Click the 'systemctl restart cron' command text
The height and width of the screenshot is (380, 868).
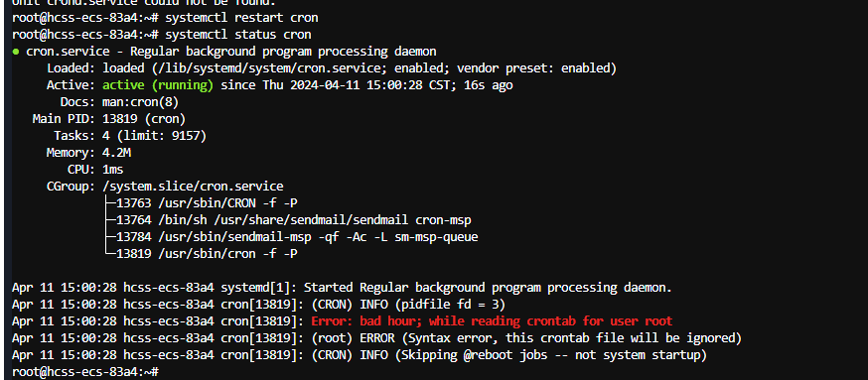(x=241, y=18)
